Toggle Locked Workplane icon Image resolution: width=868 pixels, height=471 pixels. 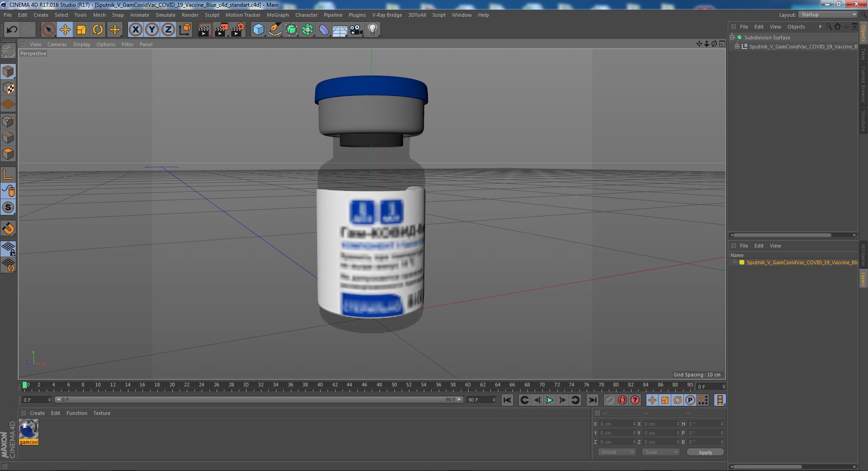pyautogui.click(x=8, y=248)
